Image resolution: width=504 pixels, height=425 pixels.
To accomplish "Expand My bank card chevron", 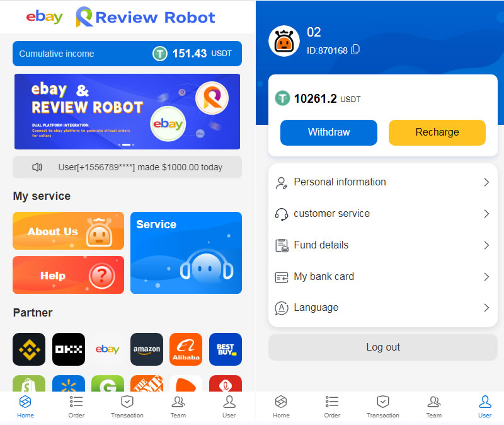I will [x=486, y=277].
